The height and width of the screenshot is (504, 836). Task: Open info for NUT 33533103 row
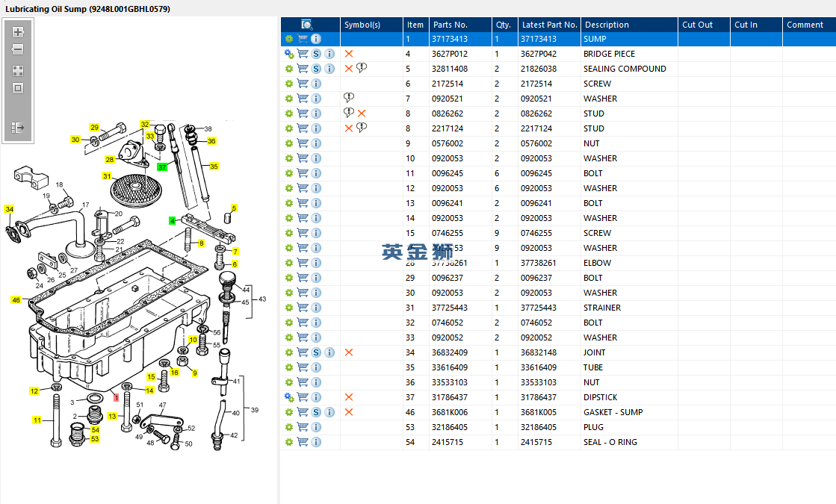[316, 382]
